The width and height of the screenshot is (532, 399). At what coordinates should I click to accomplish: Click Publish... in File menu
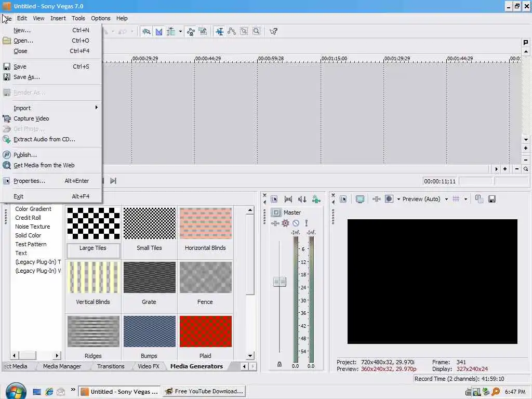pyautogui.click(x=51, y=155)
